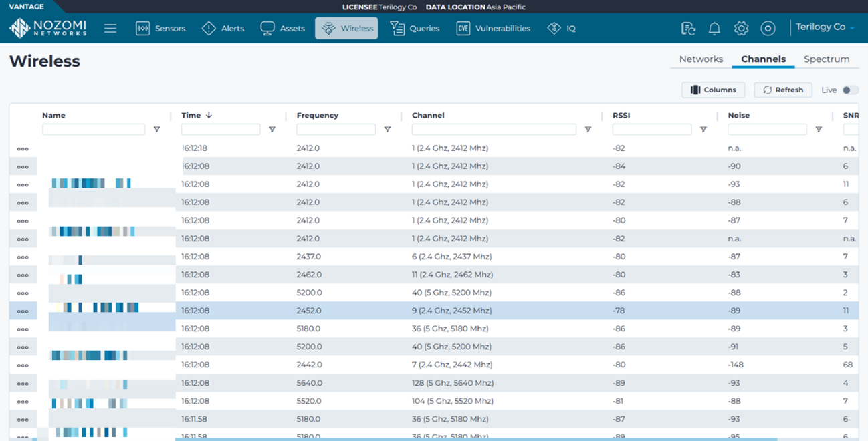Open row actions for the 16:12:18 row
868x441 pixels.
[x=23, y=149]
